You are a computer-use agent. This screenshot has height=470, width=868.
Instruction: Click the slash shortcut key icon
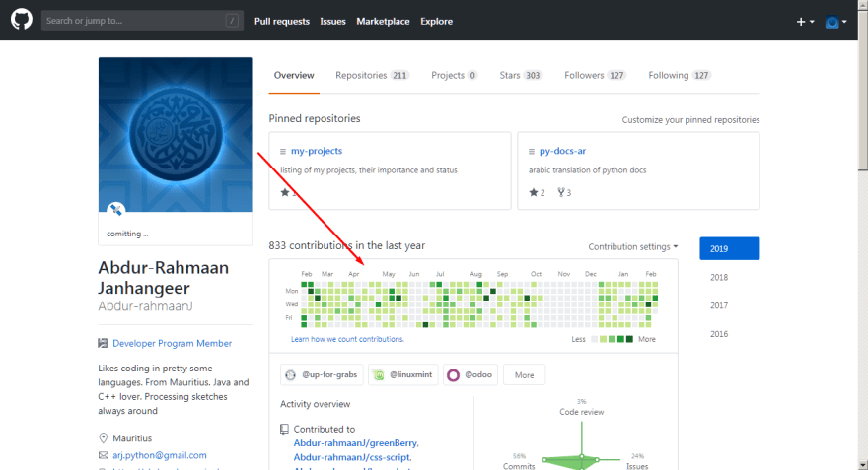(232, 21)
